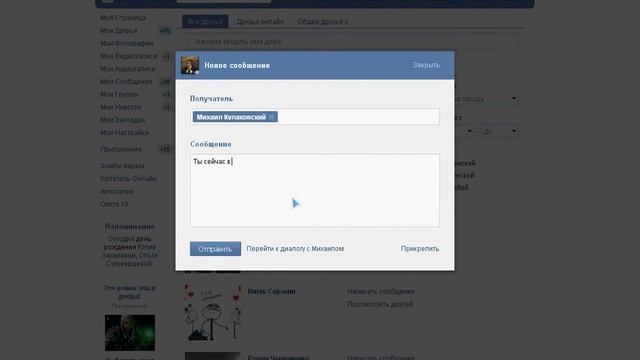Open Мои Закладки in the sidebar

click(122, 120)
